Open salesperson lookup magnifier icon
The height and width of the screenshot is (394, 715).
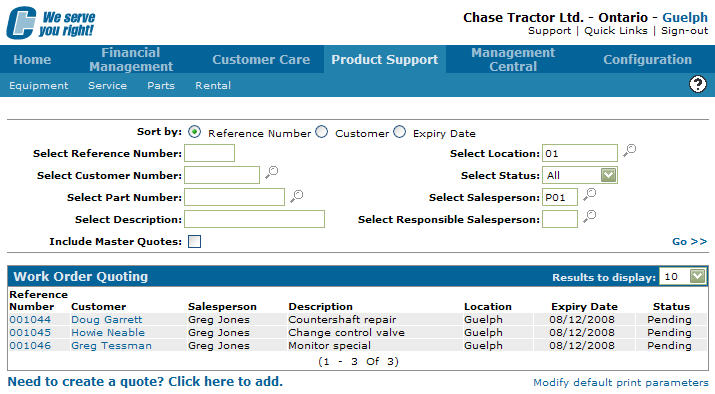point(590,194)
